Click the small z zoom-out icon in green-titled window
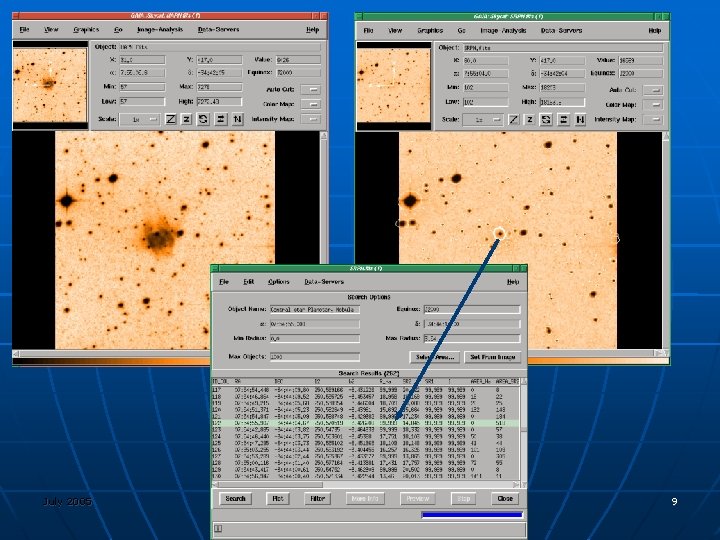The image size is (720, 540). [x=529, y=120]
